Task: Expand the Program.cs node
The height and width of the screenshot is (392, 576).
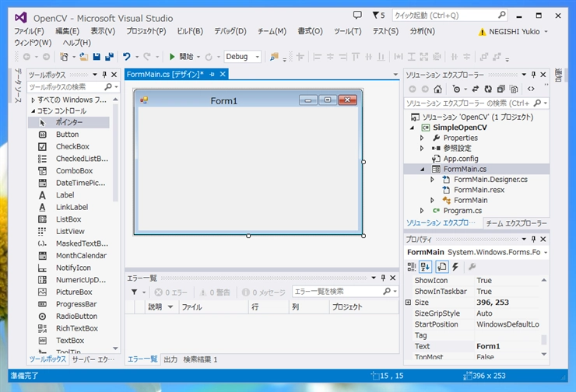Action: 422,211
